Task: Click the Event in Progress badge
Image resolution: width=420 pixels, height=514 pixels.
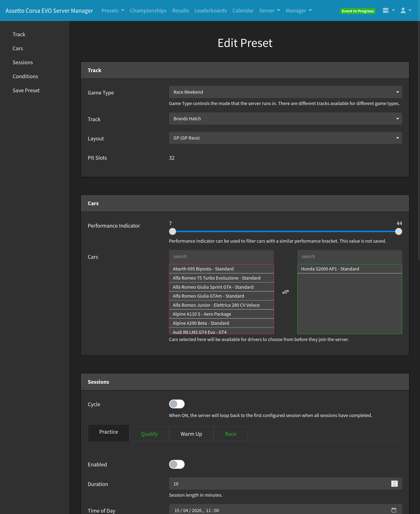Action: 358,11
